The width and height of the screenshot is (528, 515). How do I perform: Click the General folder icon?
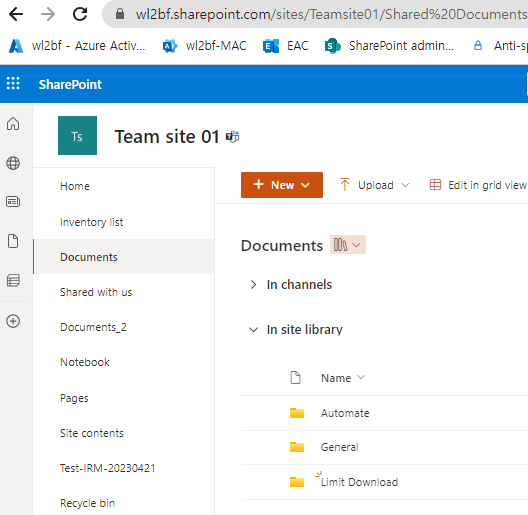click(297, 447)
